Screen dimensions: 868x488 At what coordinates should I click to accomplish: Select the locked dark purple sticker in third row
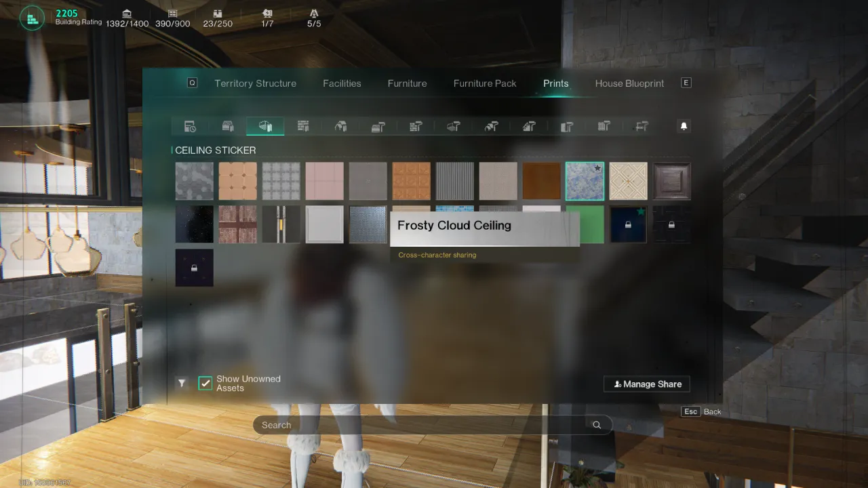pyautogui.click(x=195, y=268)
